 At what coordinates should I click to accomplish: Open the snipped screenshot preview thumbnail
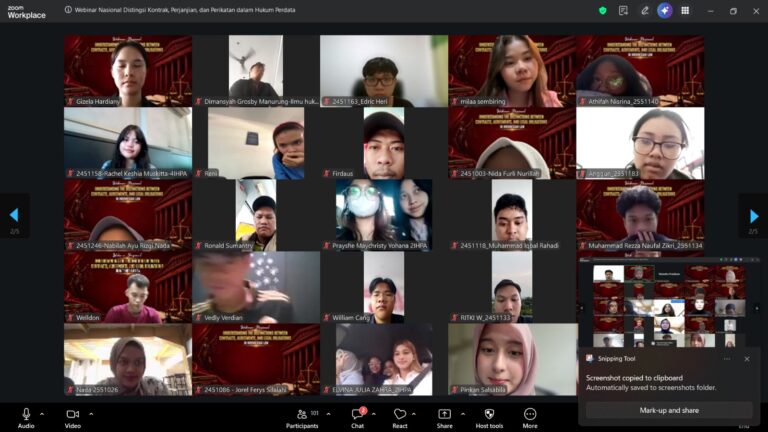pos(669,302)
